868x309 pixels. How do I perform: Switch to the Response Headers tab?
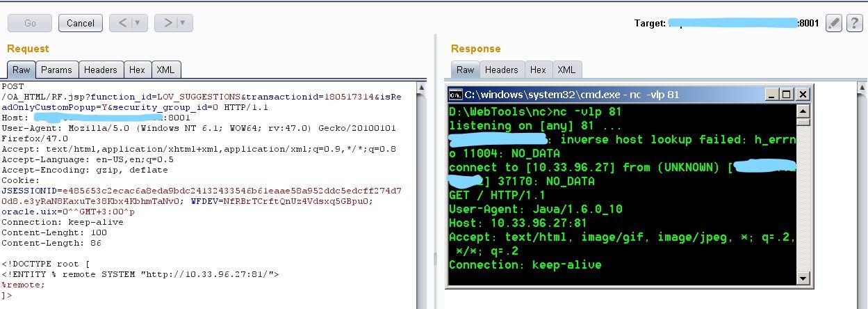502,70
